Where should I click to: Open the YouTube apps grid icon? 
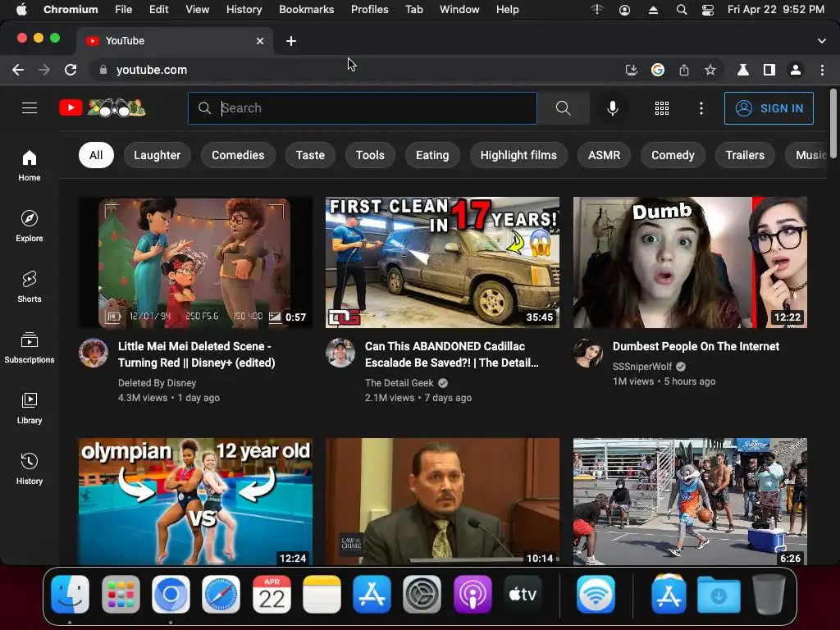coord(662,108)
